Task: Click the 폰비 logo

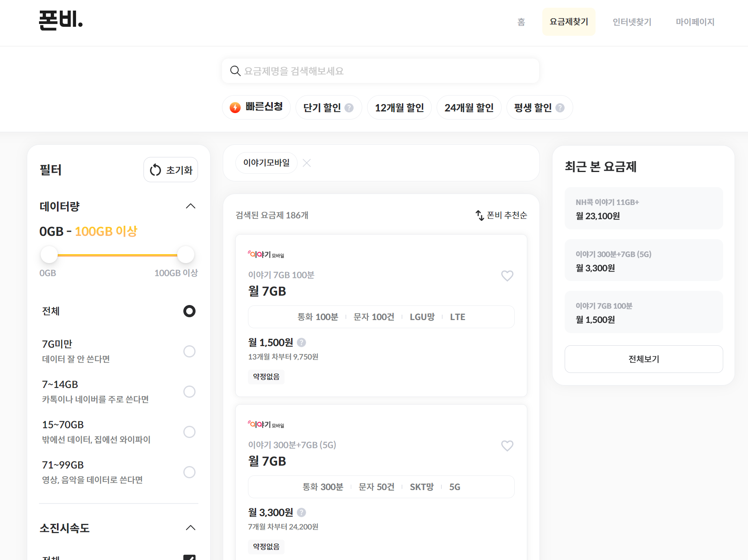Action: [x=61, y=20]
